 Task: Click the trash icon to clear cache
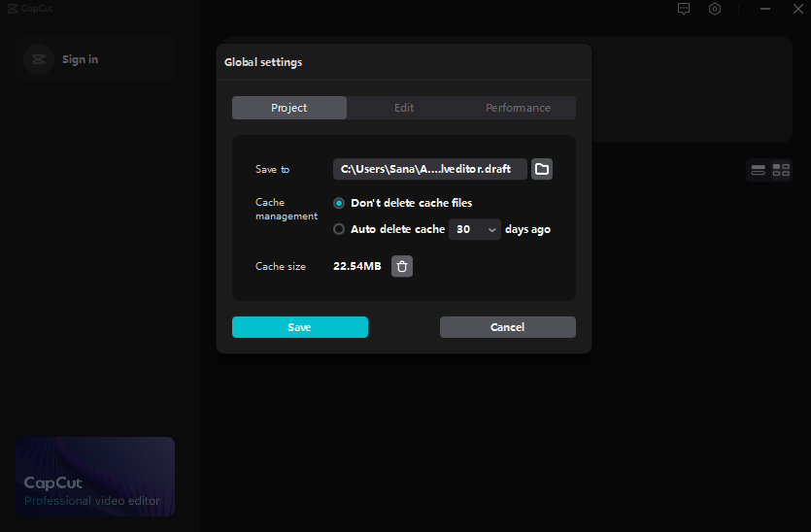402,266
